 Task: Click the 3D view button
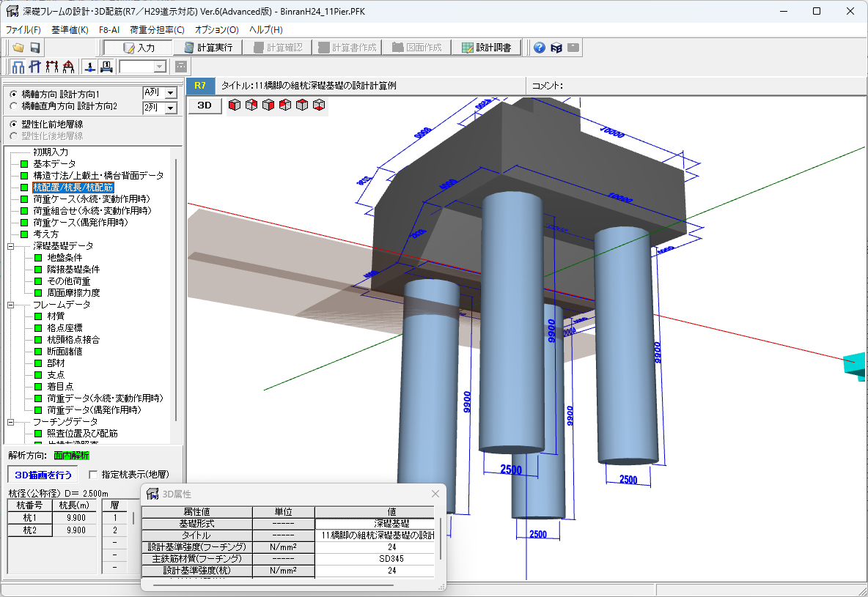[205, 105]
